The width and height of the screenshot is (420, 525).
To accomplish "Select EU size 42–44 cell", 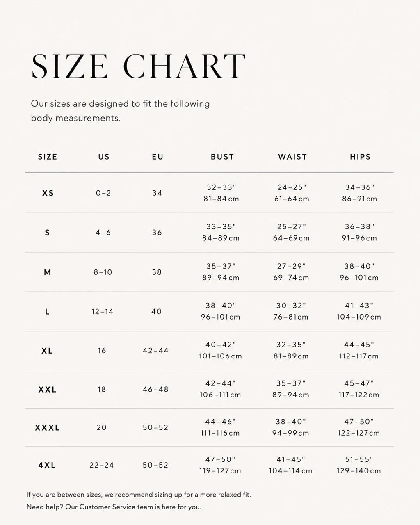I will [156, 351].
